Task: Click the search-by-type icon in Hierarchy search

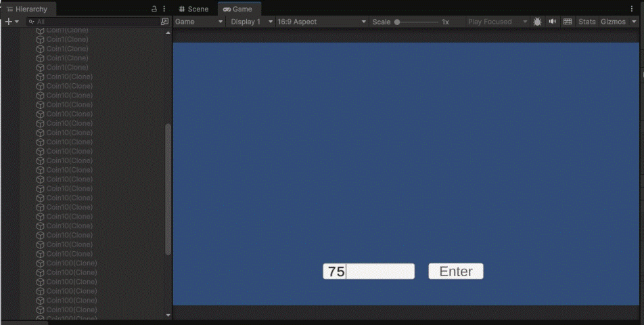Action: 164,22
